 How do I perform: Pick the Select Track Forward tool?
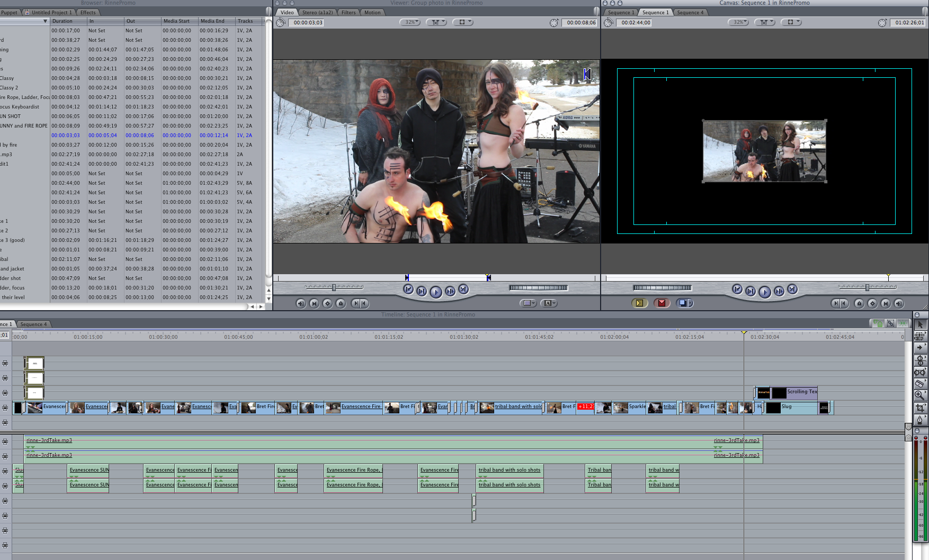pos(920,348)
